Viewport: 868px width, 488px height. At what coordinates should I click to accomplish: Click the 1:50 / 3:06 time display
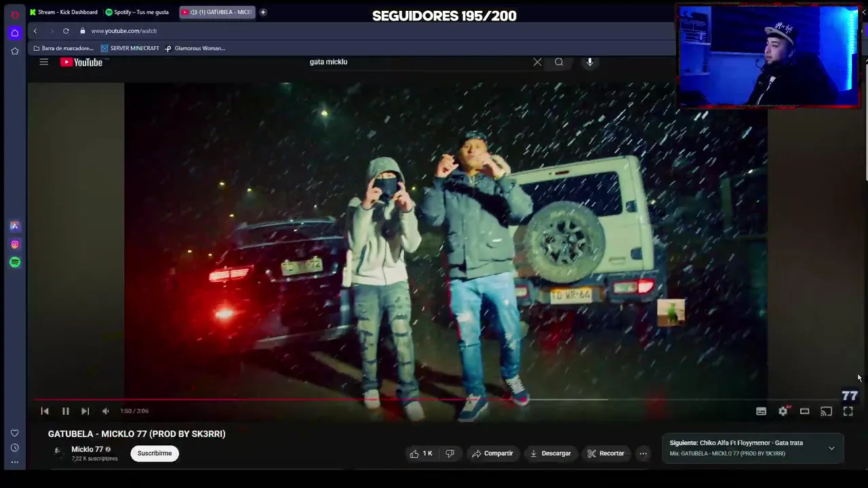[x=134, y=411]
